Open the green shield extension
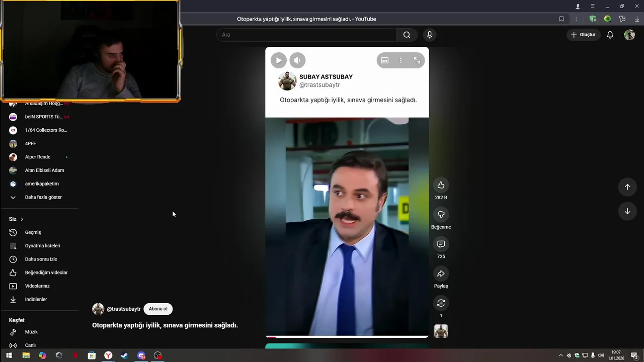The image size is (644, 362). point(593,19)
